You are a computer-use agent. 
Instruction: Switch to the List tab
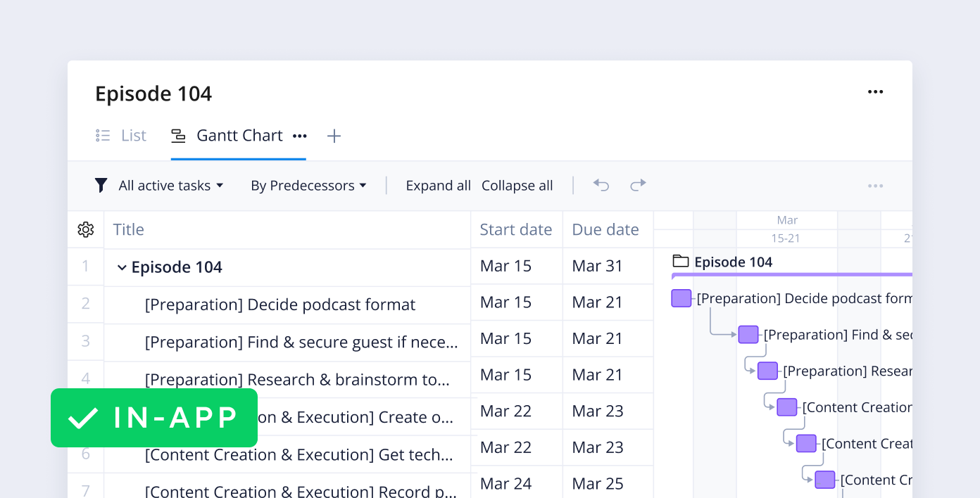[x=122, y=136]
